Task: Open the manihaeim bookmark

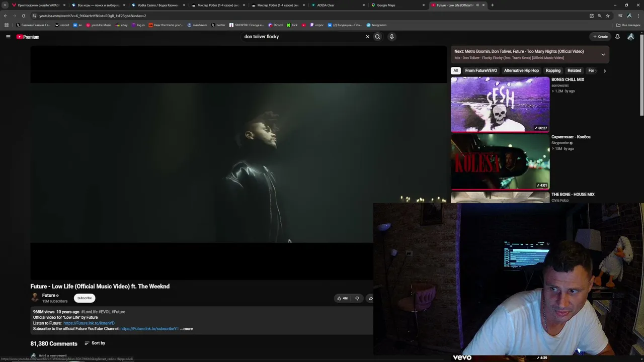Action: [x=197, y=25]
